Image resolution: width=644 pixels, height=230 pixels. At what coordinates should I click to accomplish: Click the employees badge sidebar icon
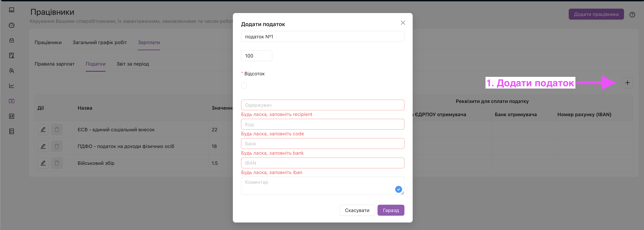(x=12, y=101)
